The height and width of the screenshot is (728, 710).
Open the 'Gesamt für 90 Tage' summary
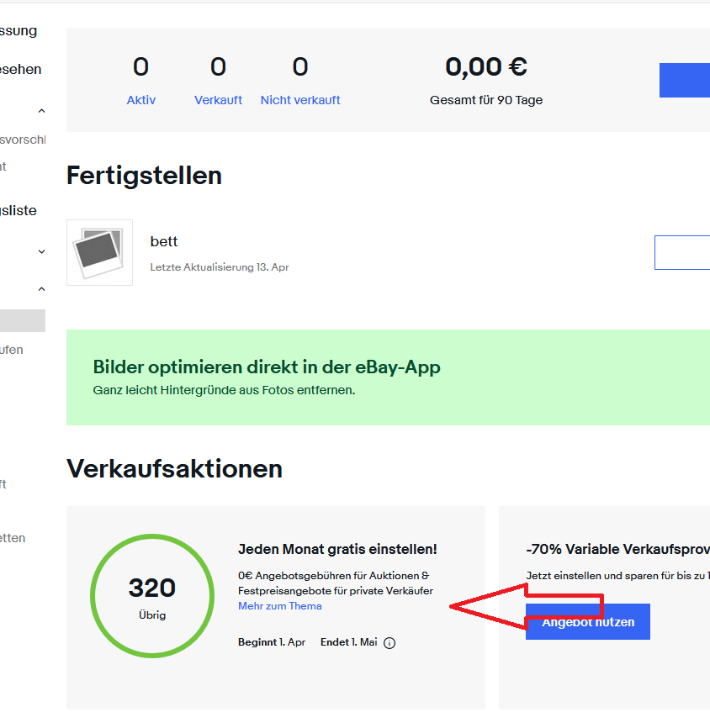[485, 99]
